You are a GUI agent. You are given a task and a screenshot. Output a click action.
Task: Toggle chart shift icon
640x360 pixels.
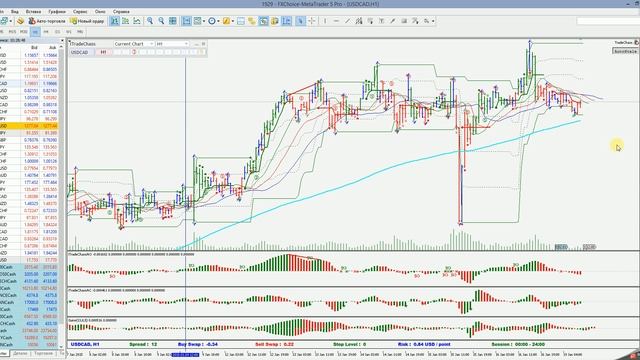(x=198, y=21)
